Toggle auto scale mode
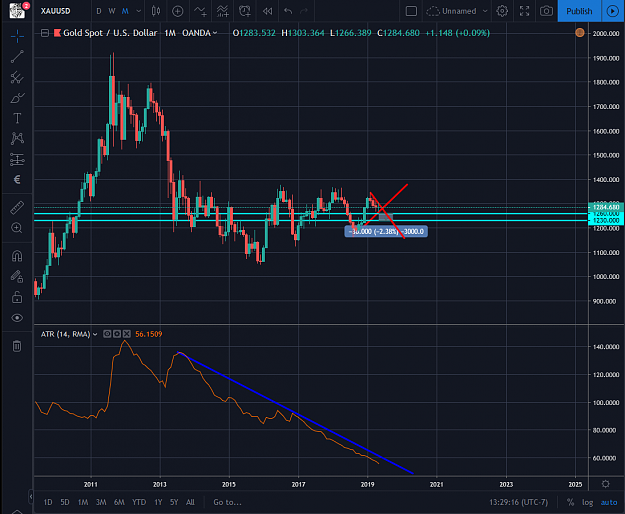625x514 pixels. [609, 502]
